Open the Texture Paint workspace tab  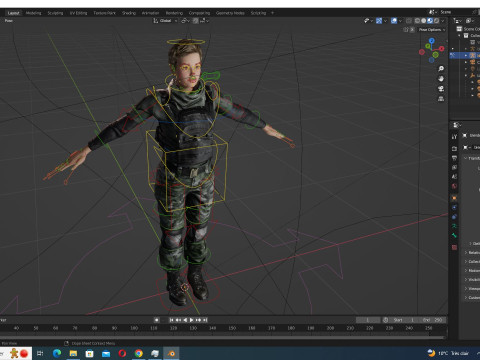coord(104,13)
